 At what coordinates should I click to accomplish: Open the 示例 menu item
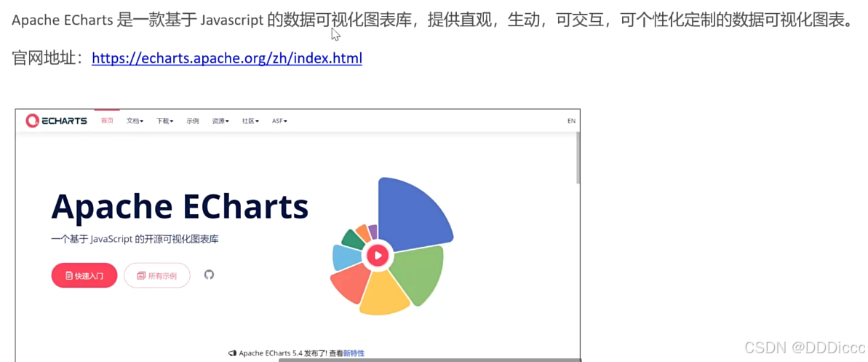pos(192,121)
